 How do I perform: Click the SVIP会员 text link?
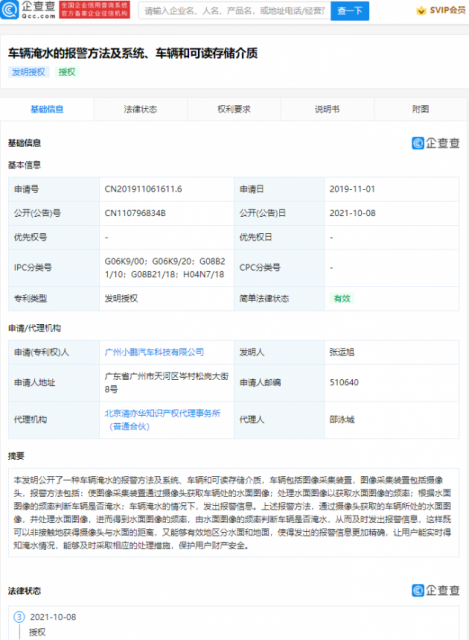coord(447,10)
